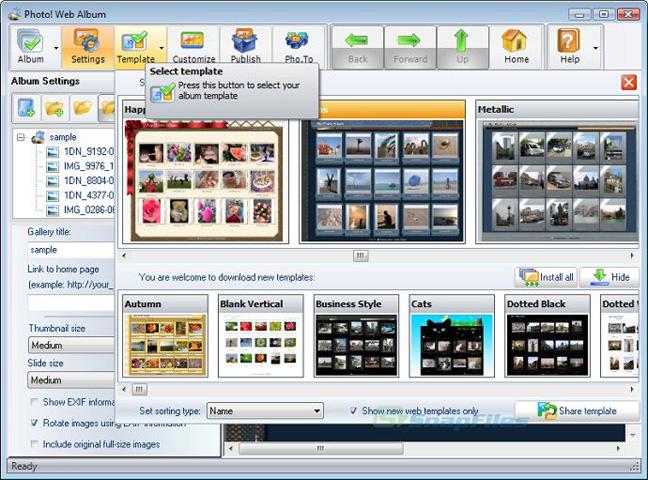Close the template panel with red X
The image size is (648, 480).
[629, 82]
